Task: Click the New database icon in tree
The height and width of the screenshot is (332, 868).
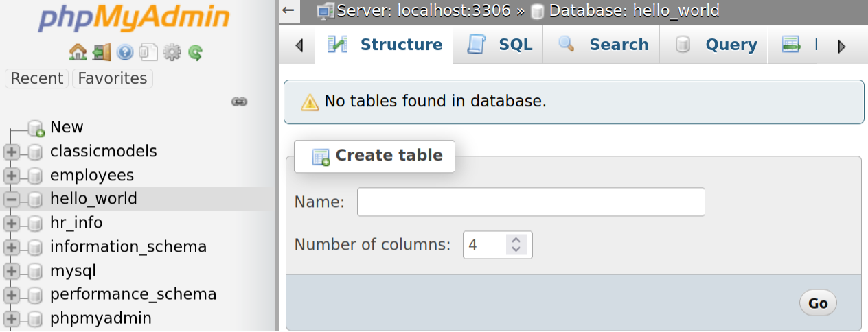Action: 36,128
